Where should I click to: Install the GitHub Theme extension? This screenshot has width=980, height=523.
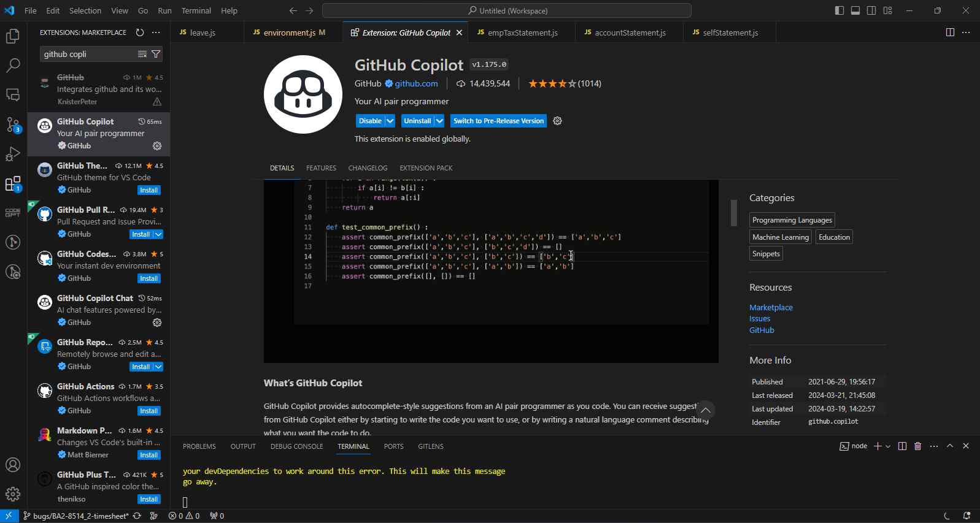click(x=149, y=190)
